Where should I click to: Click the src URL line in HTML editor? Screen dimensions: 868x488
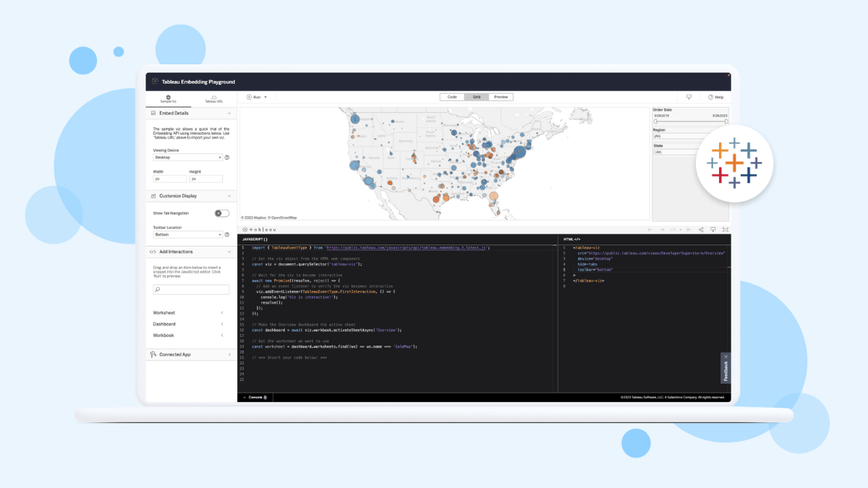(651, 253)
